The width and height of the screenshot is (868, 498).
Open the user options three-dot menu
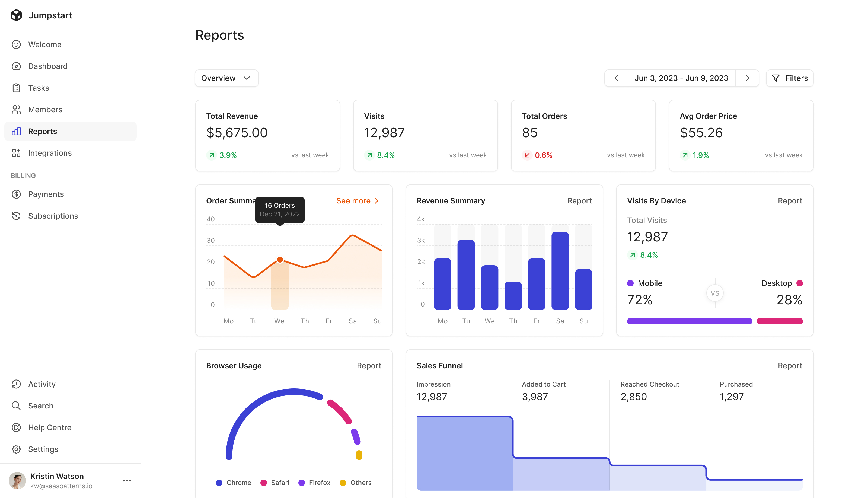(127, 481)
